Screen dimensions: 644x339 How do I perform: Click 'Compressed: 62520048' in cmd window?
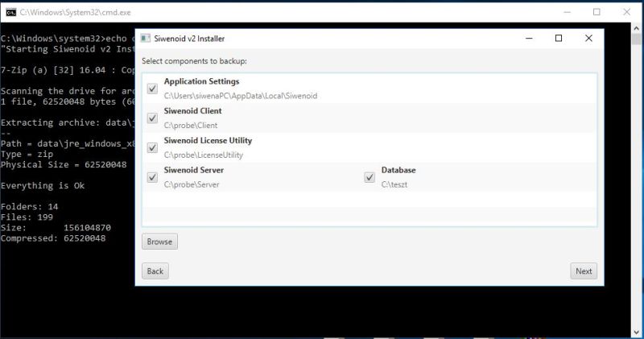[x=53, y=238]
